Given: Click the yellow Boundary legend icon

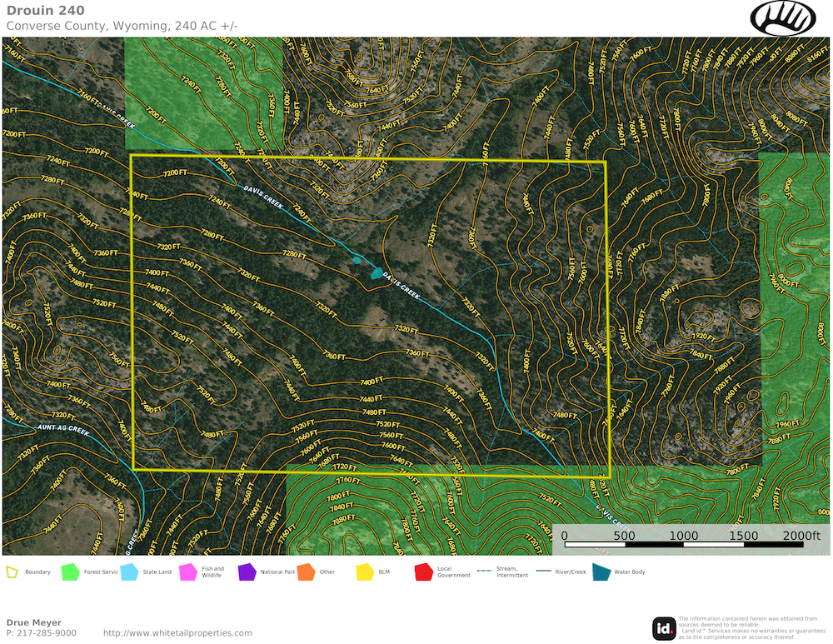Looking at the screenshot, I should (x=12, y=572).
